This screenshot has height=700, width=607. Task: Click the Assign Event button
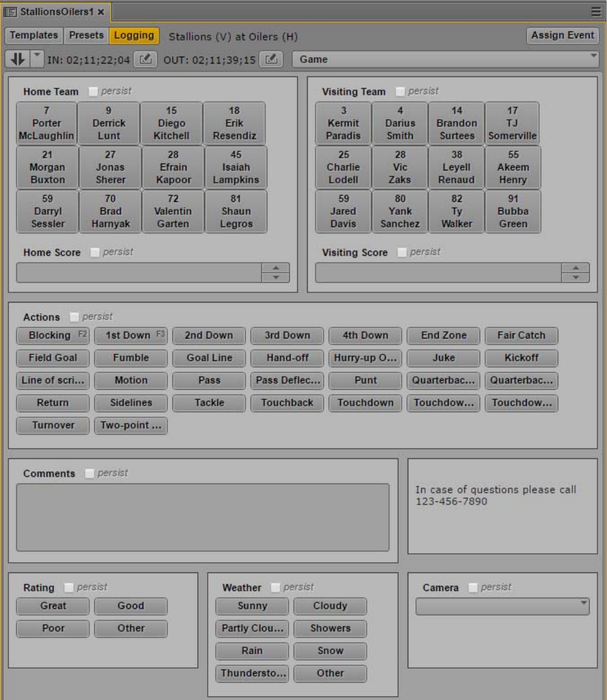pos(562,35)
